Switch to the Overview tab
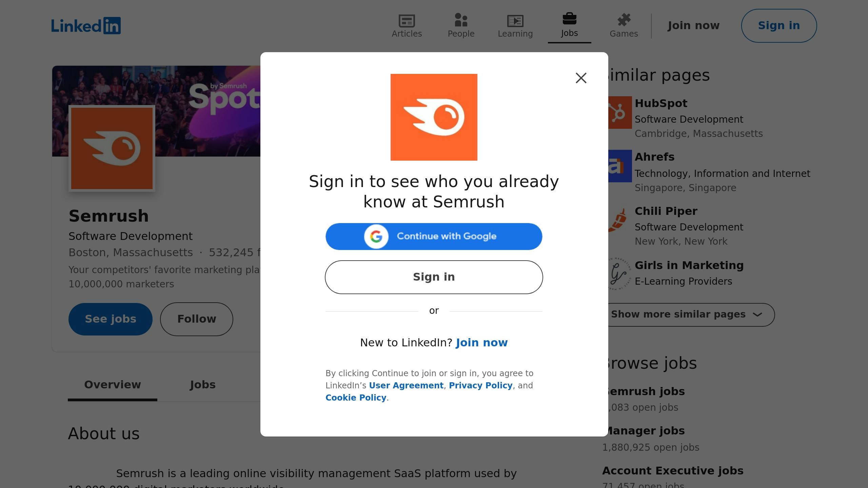The width and height of the screenshot is (868, 488). [113, 385]
